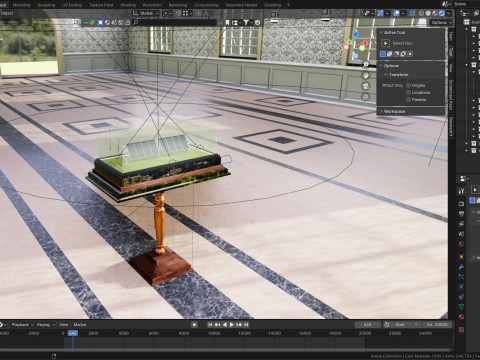Toggle the viewport gizmos button

coord(380,13)
